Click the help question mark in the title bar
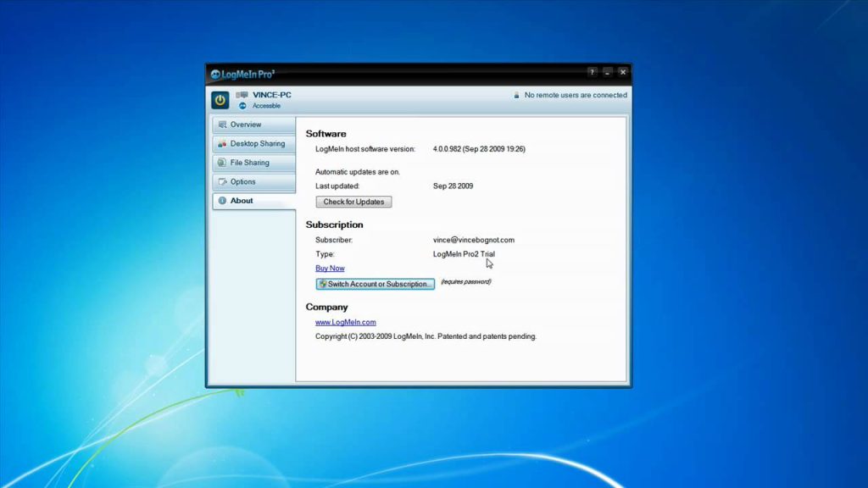Image resolution: width=868 pixels, height=488 pixels. pos(591,72)
